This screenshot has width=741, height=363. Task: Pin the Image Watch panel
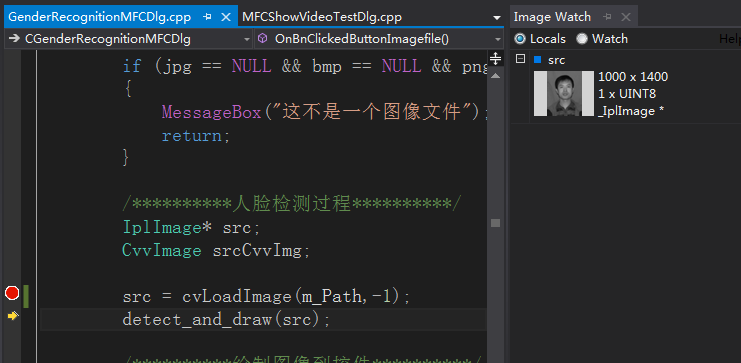click(607, 17)
